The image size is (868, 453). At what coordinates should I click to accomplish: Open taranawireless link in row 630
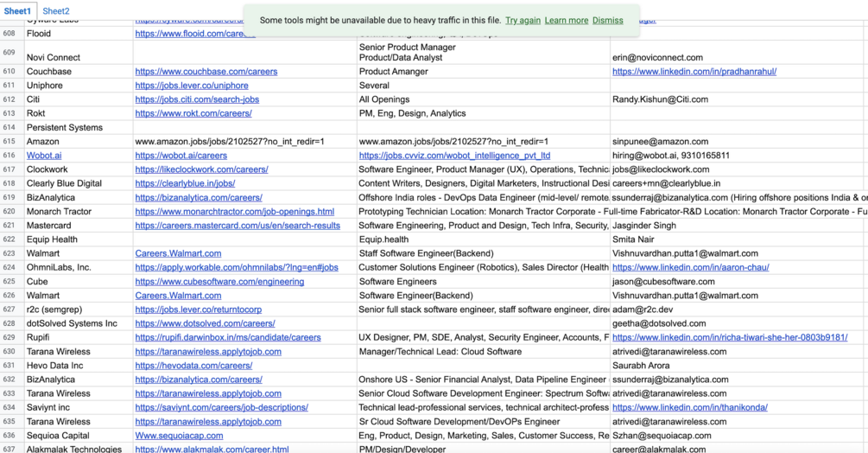[208, 352]
